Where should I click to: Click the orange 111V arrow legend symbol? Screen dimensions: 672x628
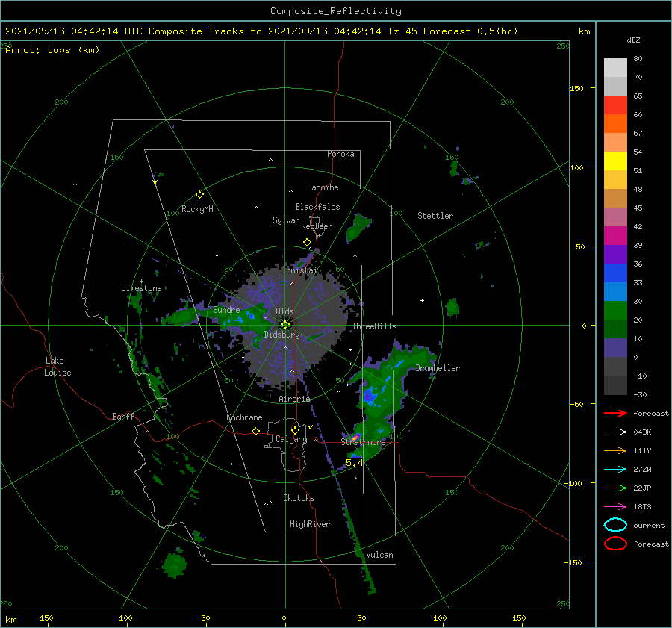tap(615, 450)
